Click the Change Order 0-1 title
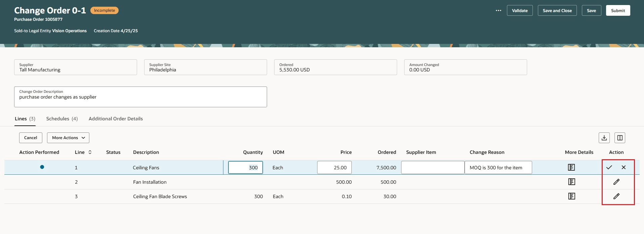644x234 pixels. 50,10
